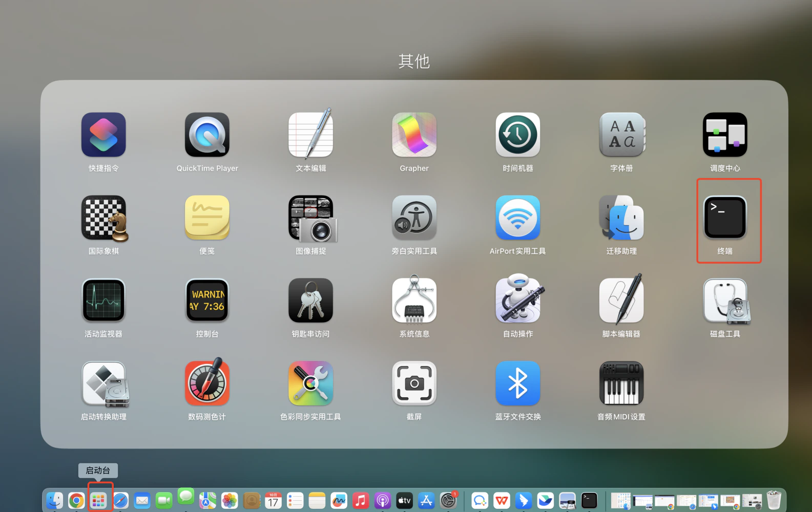
Task: Open 色彩同步实用工具 (ColorSync Utility)
Action: 310,383
